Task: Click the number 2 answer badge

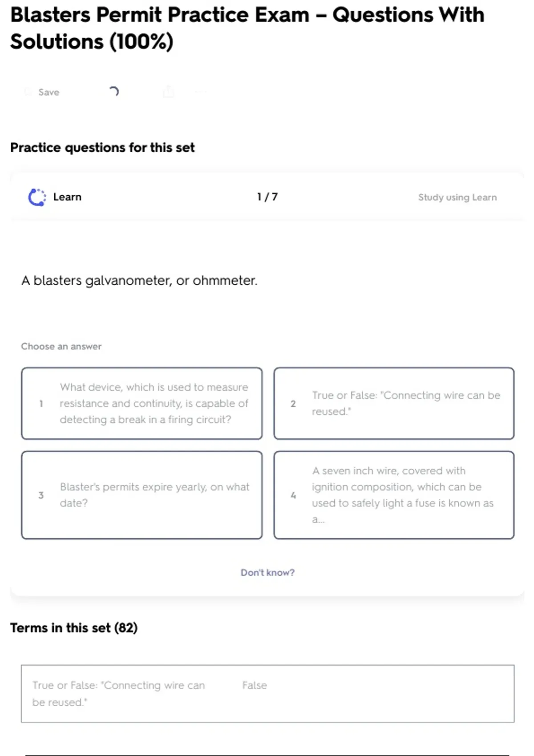Action: pyautogui.click(x=293, y=404)
